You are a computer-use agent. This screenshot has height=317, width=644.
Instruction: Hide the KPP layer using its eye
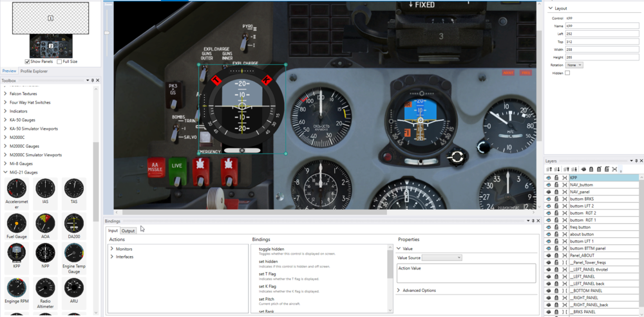pos(548,177)
